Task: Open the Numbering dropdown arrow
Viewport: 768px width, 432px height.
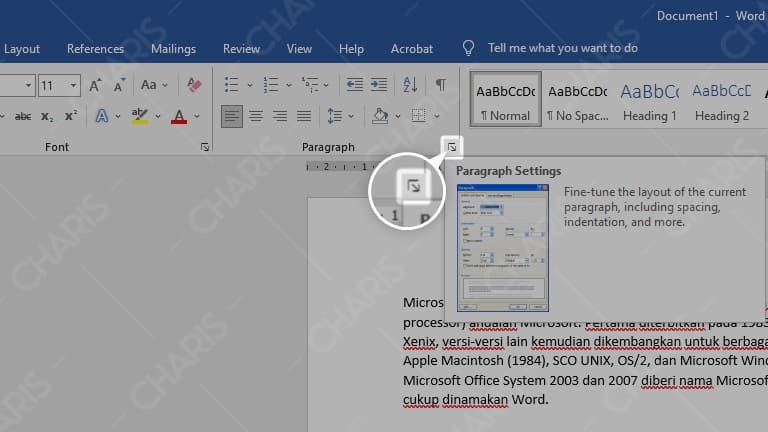Action: point(288,85)
